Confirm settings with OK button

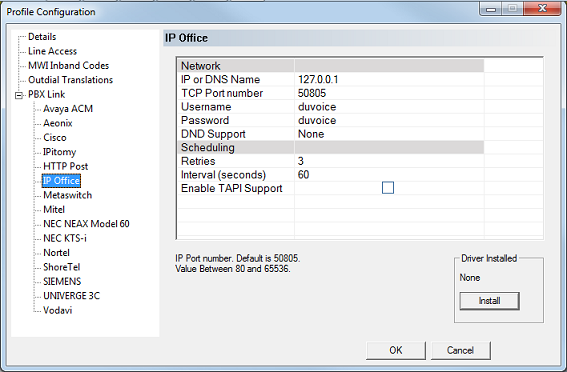pos(396,350)
